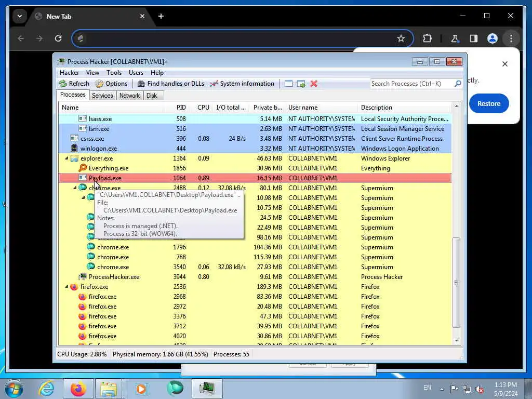Open the Chrome extensions puzzle icon
This screenshot has height=399, width=532.
tap(427, 38)
